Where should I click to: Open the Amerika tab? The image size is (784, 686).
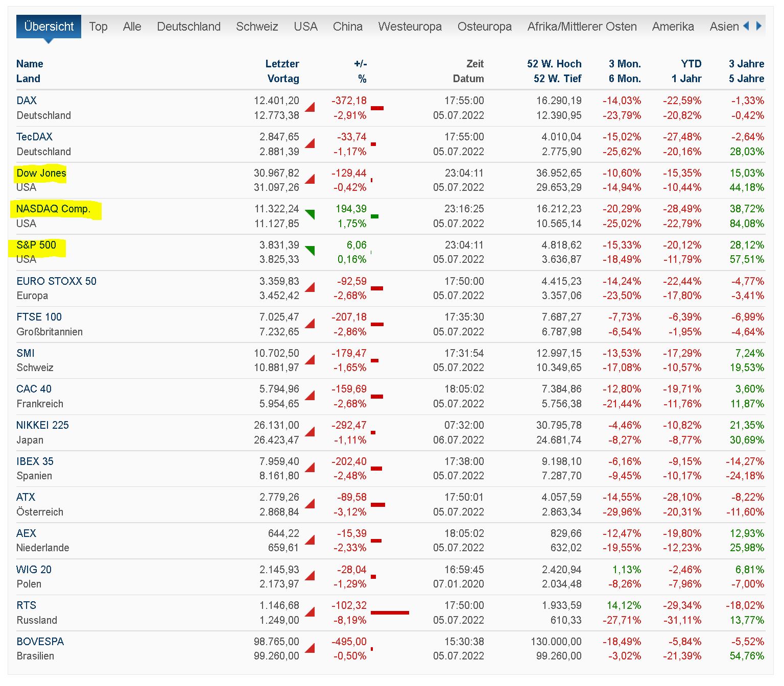pyautogui.click(x=673, y=27)
